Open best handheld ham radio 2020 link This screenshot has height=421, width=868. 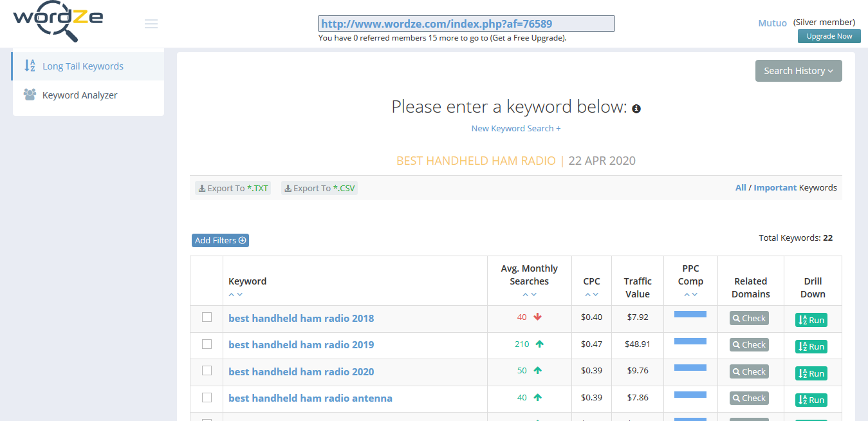(x=301, y=371)
